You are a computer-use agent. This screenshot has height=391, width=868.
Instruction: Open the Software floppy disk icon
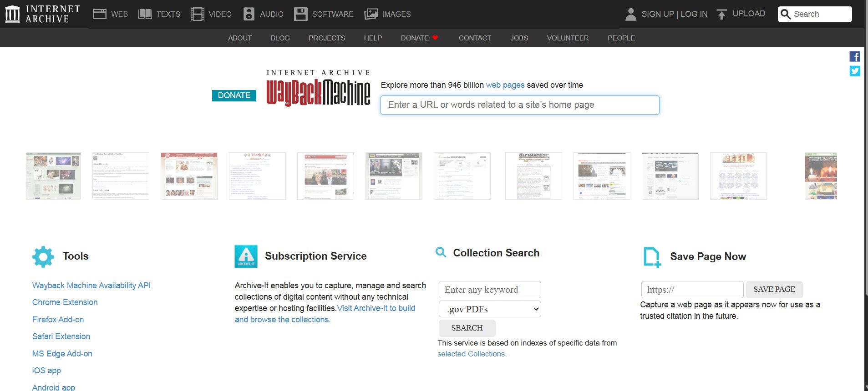coord(300,14)
